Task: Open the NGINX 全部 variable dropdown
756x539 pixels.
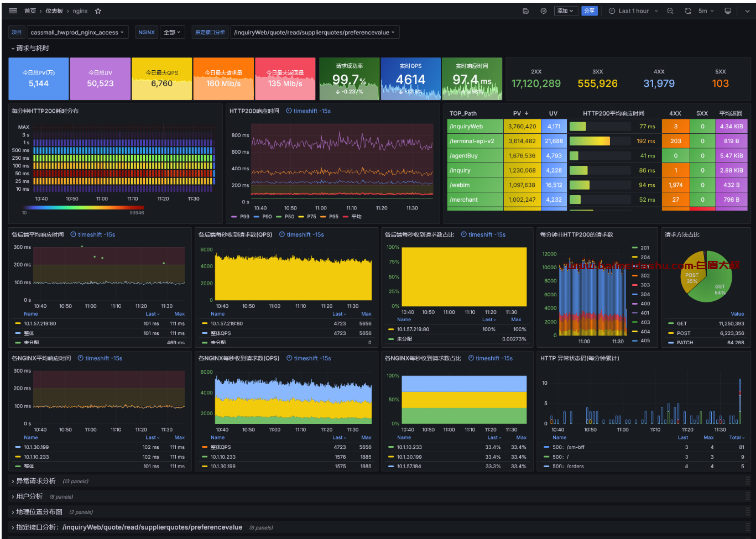Action: 172,33
